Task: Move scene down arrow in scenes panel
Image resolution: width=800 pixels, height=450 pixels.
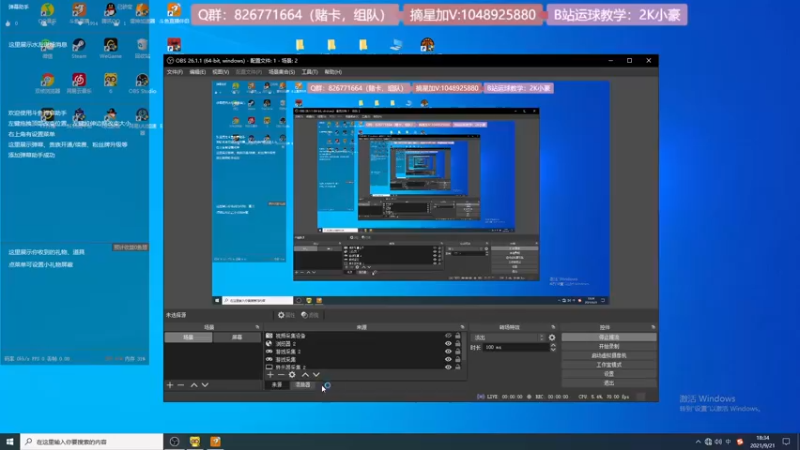Action: 205,385
